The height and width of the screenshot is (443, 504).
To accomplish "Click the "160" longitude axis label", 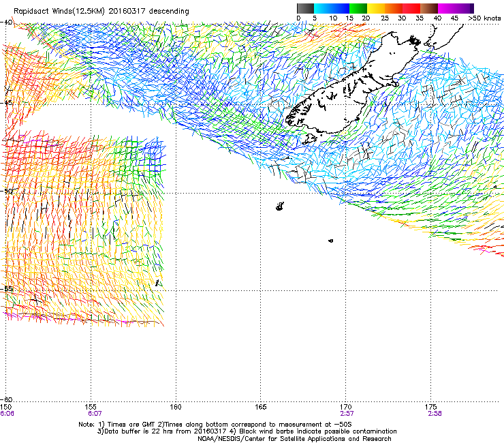I will coord(176,408).
